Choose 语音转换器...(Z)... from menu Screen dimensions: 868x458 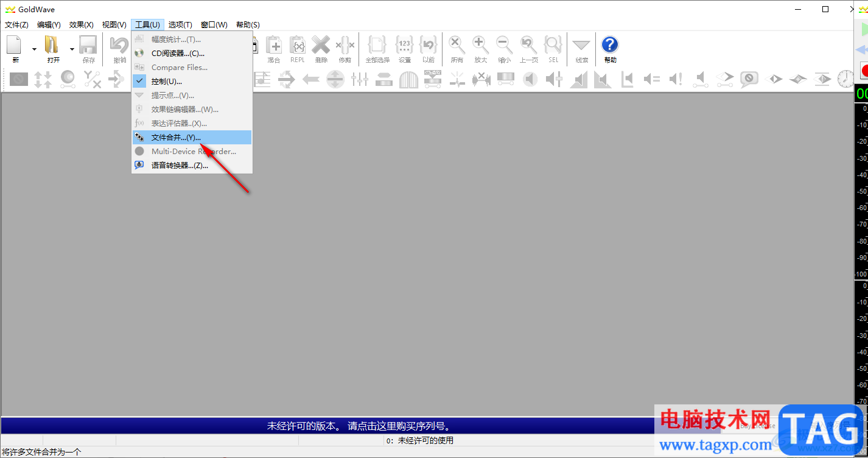(192, 166)
